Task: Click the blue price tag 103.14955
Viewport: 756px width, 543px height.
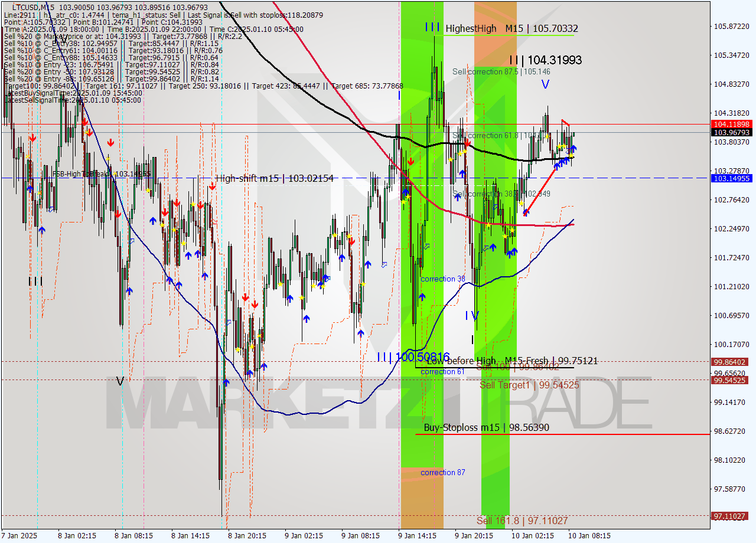Action: tap(731, 178)
